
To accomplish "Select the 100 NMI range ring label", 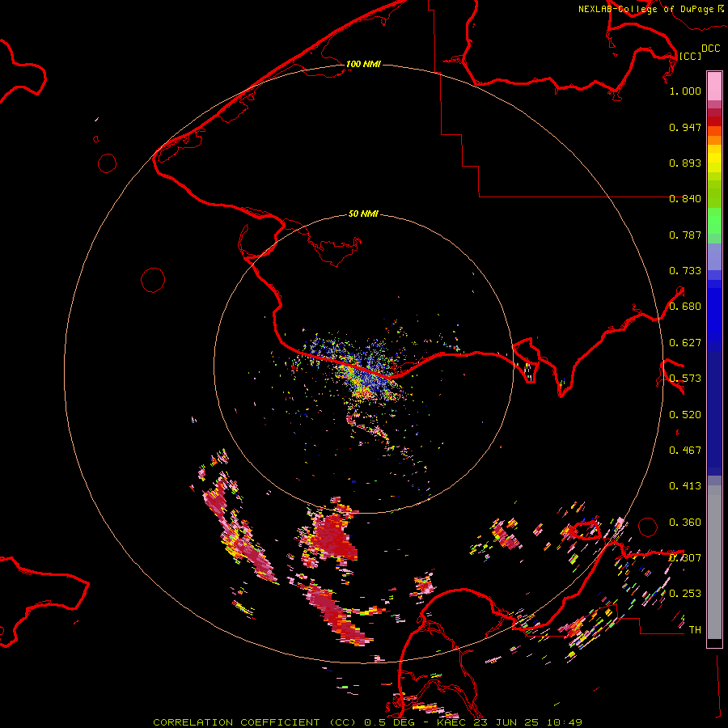I will tap(363, 64).
